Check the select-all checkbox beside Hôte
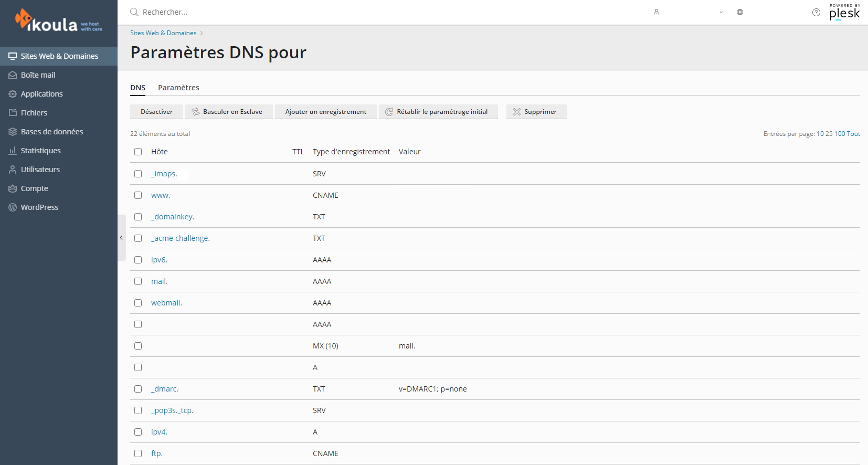 coord(138,152)
